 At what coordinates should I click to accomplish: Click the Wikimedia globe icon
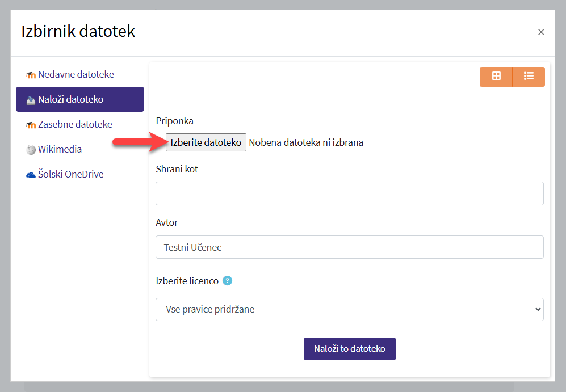[x=31, y=150]
